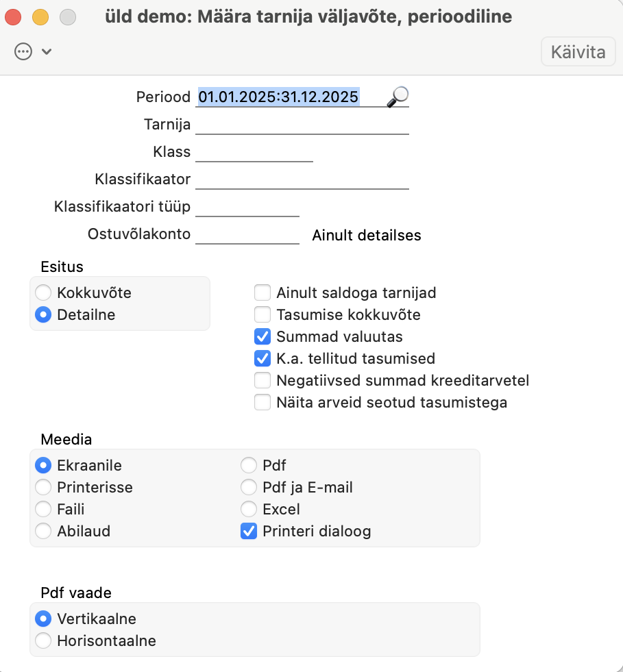Check Negatiivsed summad kreeditarvetel option
The height and width of the screenshot is (672, 623).
(x=262, y=380)
